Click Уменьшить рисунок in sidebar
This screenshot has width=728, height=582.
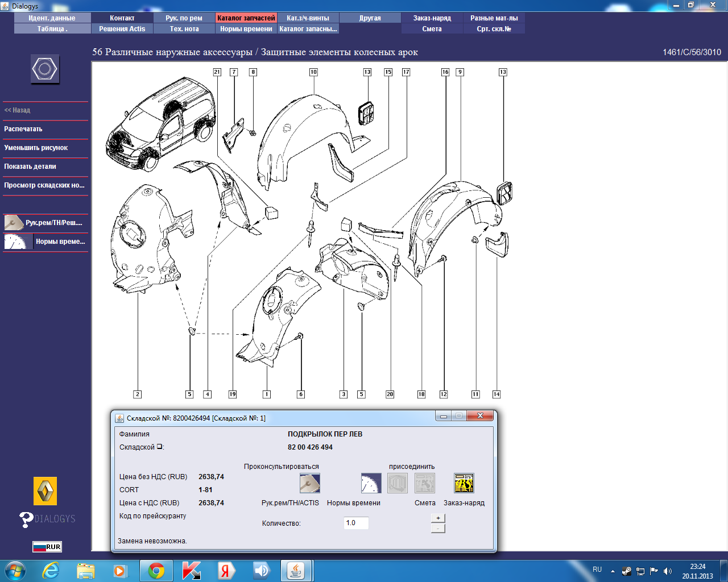pyautogui.click(x=36, y=148)
